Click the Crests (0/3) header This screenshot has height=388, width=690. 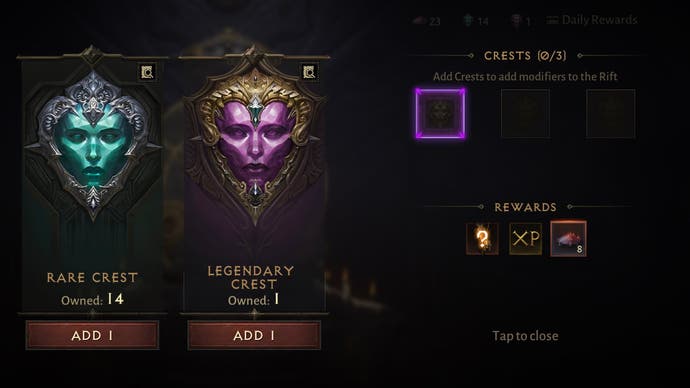pos(525,56)
